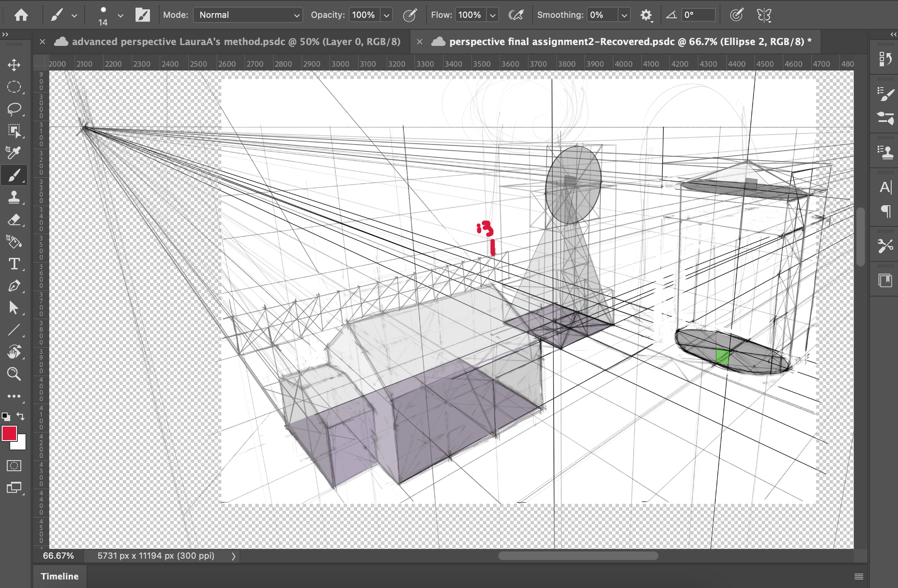This screenshot has width=898, height=588.
Task: Click the horizontal scrollbar thumb
Action: point(578,556)
